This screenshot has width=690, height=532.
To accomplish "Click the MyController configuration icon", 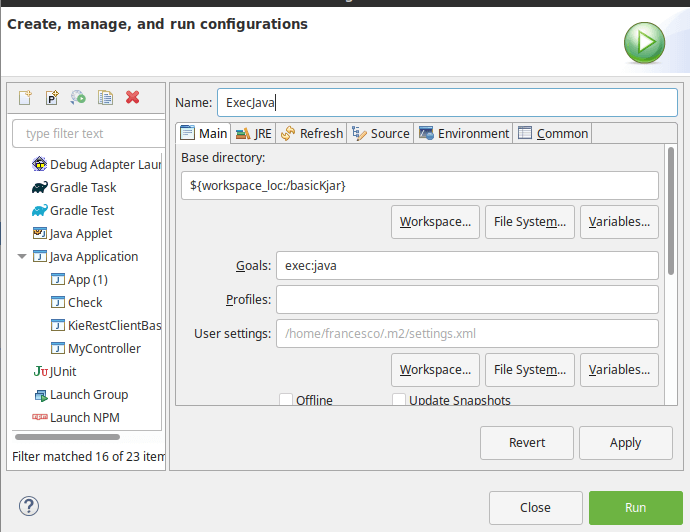I will pos(58,348).
